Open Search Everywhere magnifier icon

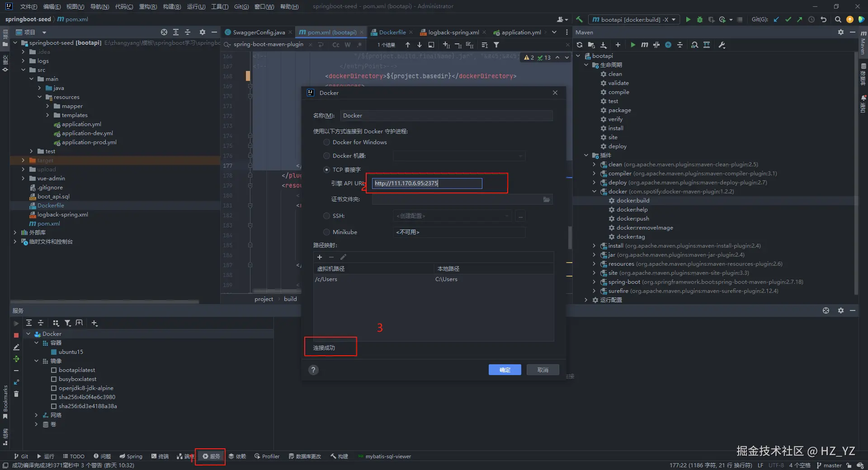tap(838, 19)
